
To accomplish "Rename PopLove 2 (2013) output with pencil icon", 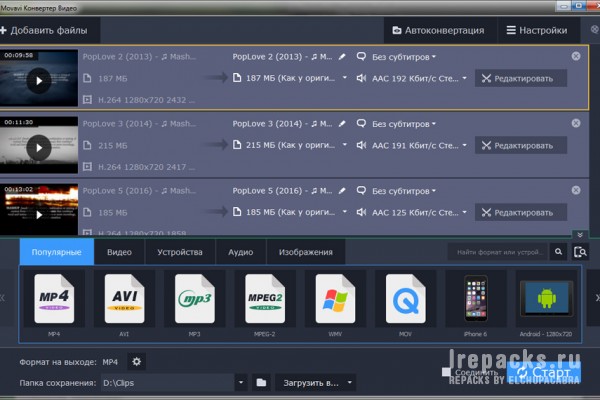I will 342,57.
